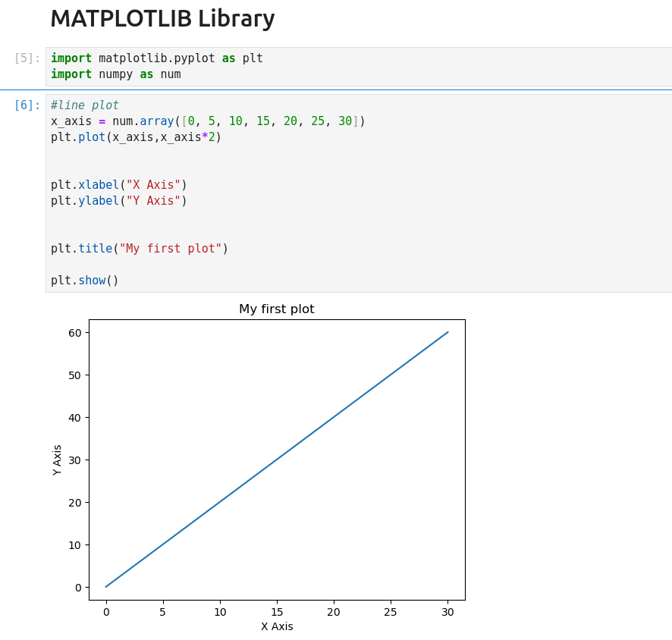Image resolution: width=672 pixels, height=640 pixels.
Task: Click the plt.xlabel("X Axis") code line
Action: click(x=118, y=185)
